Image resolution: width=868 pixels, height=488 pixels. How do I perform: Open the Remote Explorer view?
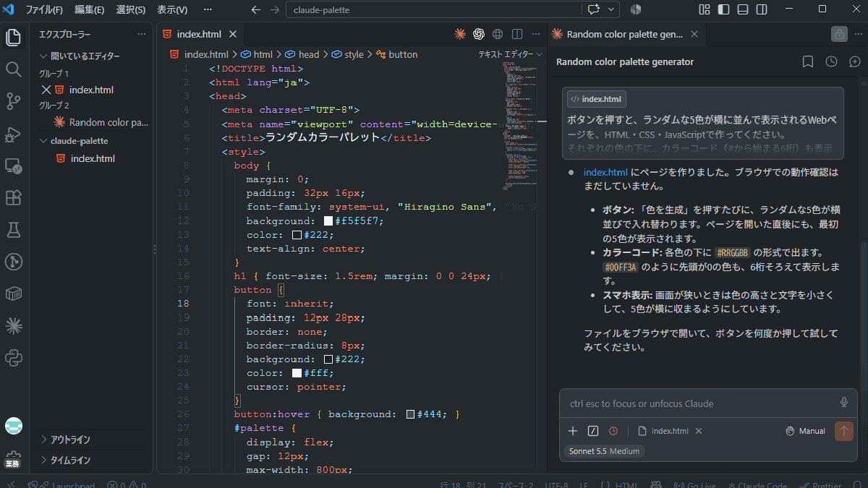coord(14,166)
